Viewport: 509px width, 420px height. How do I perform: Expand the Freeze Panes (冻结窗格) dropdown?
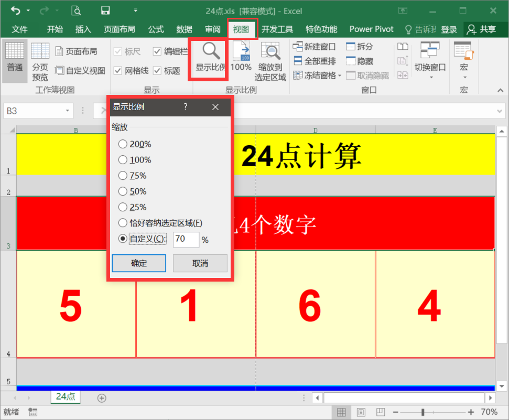pyautogui.click(x=340, y=76)
